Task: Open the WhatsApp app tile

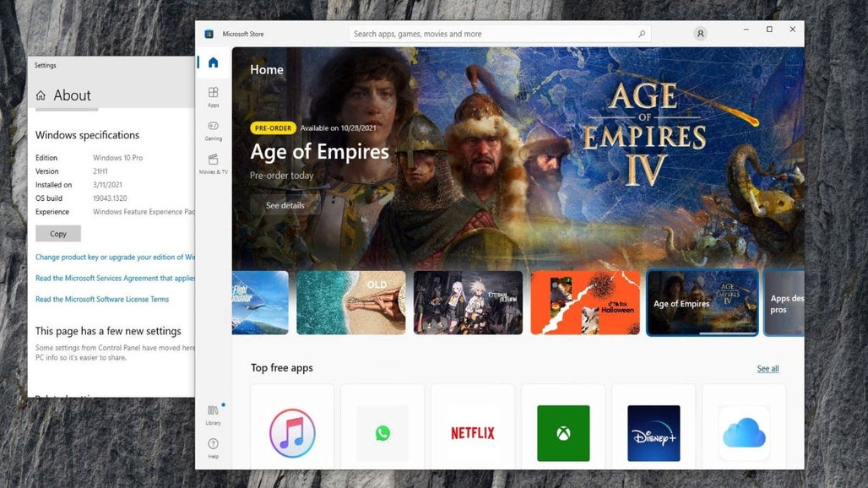Action: [382, 432]
